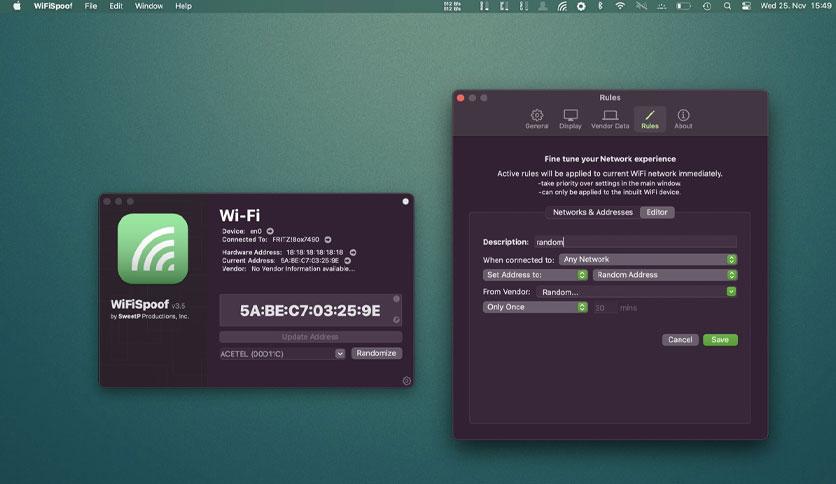The width and height of the screenshot is (836, 484).
Task: Expand the ACETEL vendor dropdown arrow
Action: click(340, 354)
